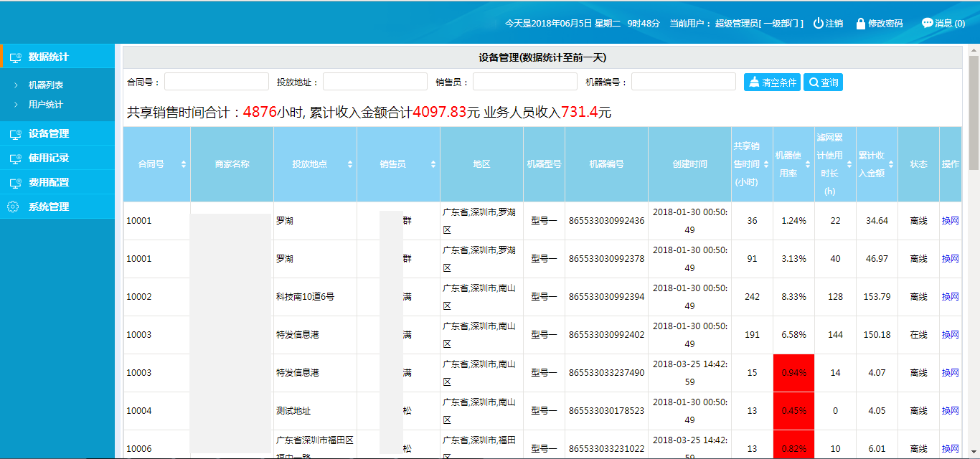
Task: Click the chevron arrow before 用户统计
Action: coord(16,105)
